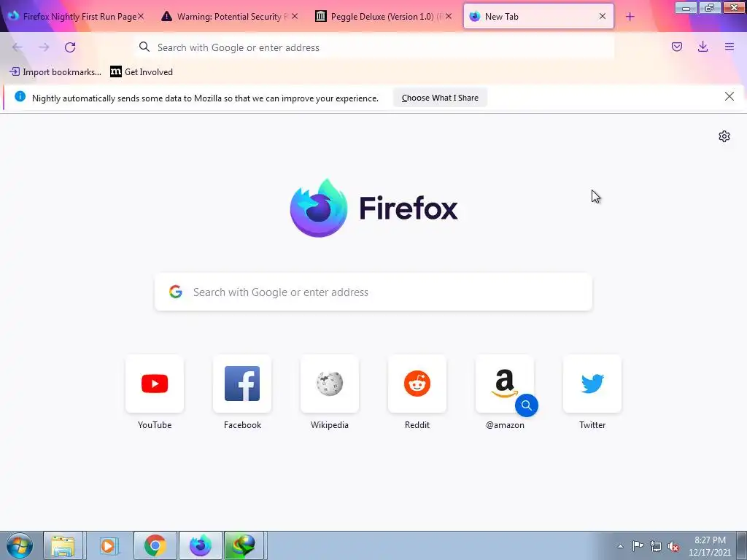This screenshot has height=560, width=747.
Task: Open a new tab with plus button
Action: click(630, 17)
